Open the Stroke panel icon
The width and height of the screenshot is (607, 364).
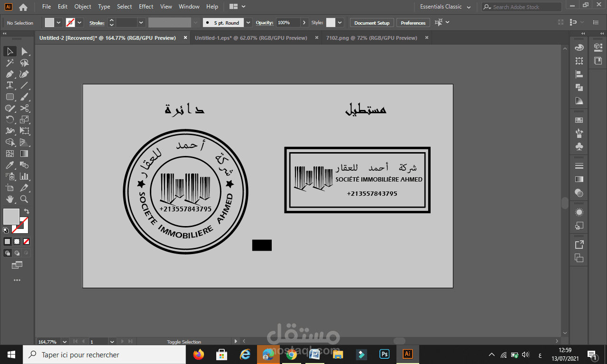click(579, 166)
